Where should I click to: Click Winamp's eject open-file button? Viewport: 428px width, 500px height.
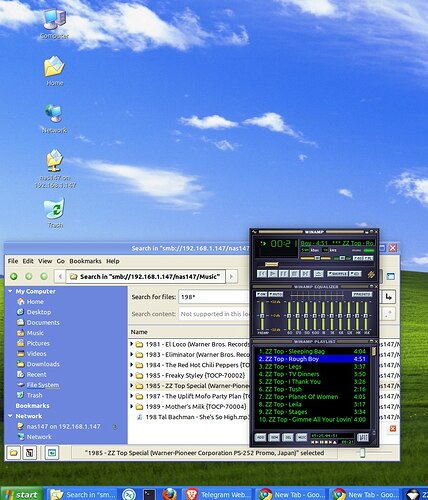(319, 274)
